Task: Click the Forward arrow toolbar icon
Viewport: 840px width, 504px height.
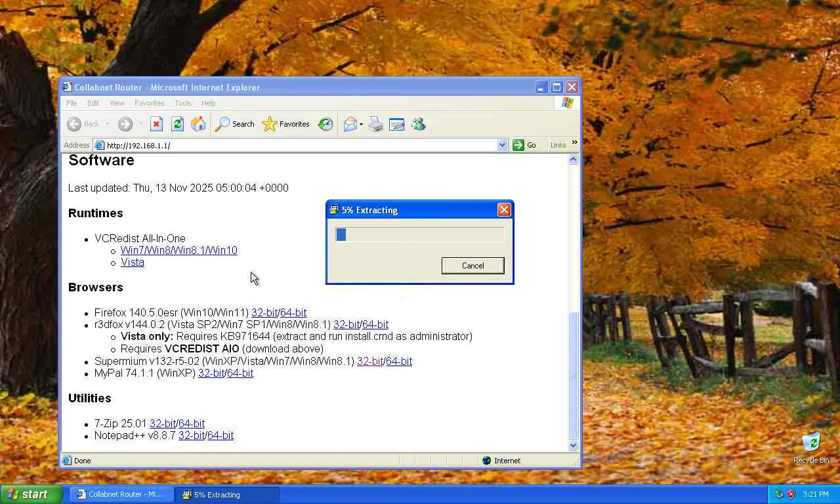Action: 125,124
